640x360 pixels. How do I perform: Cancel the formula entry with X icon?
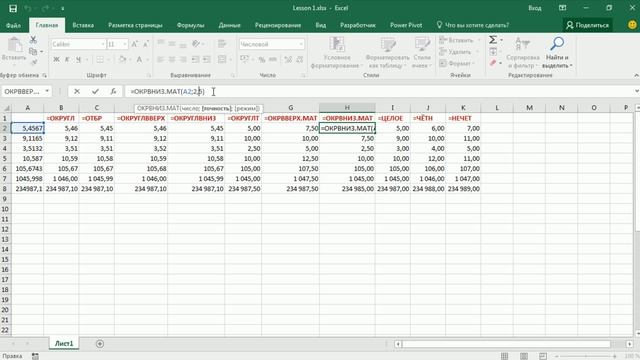pos(77,91)
